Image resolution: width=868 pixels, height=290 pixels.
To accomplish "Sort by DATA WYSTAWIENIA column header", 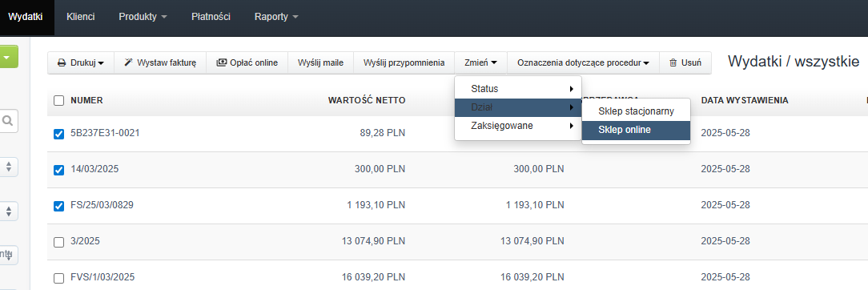I will [745, 100].
